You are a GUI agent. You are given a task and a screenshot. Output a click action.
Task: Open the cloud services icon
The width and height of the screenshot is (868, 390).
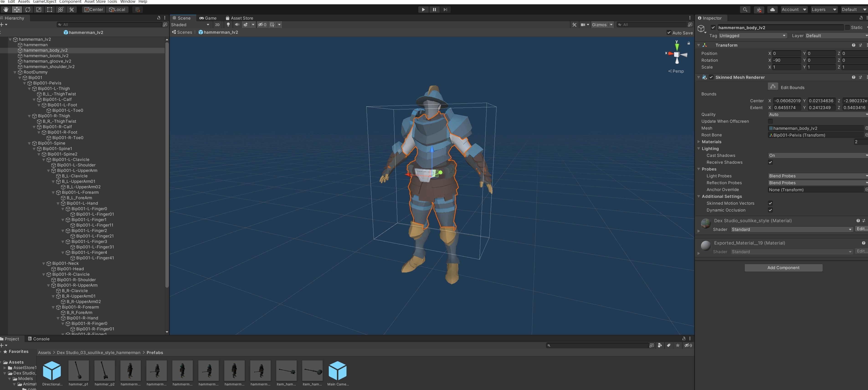tap(772, 9)
